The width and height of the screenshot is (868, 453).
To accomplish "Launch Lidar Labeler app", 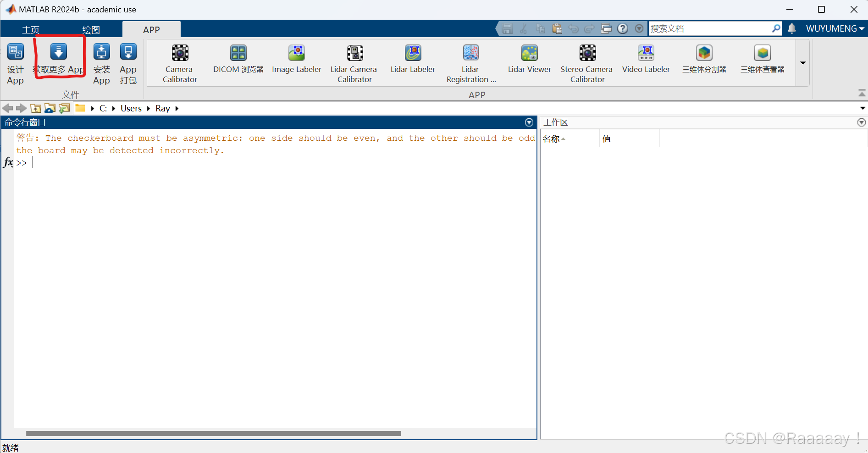I will tap(413, 59).
